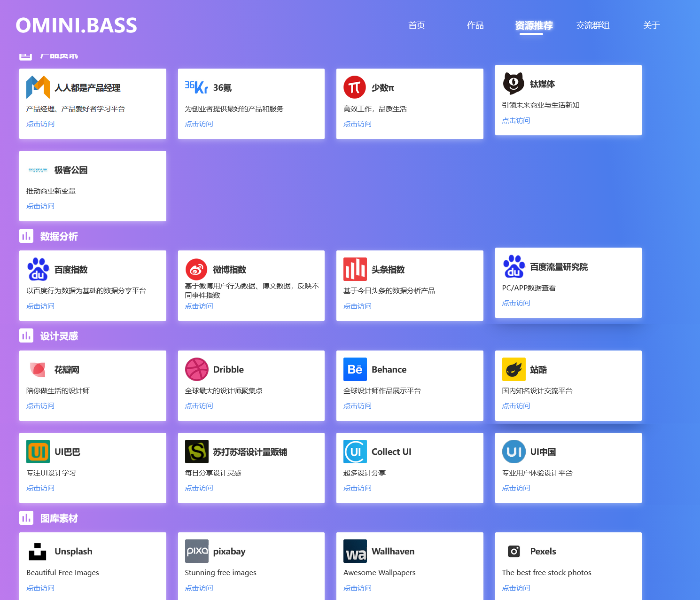The height and width of the screenshot is (600, 700).
Task: Click 点击访问 under Behance
Action: click(x=358, y=406)
